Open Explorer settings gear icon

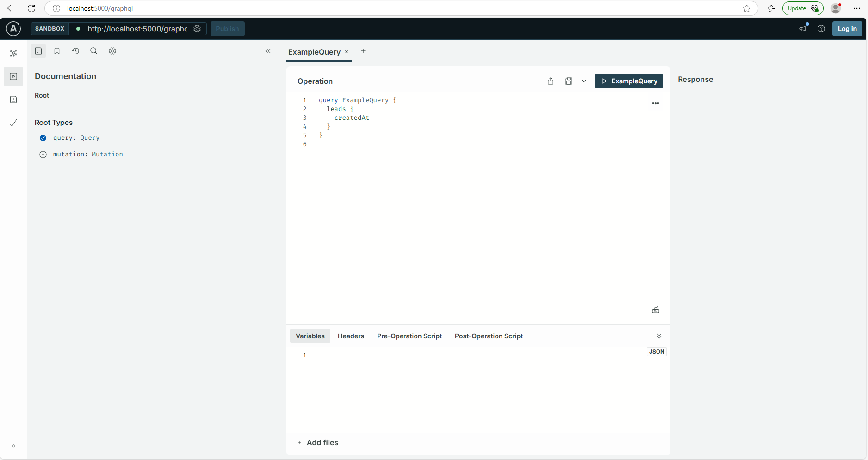click(112, 51)
